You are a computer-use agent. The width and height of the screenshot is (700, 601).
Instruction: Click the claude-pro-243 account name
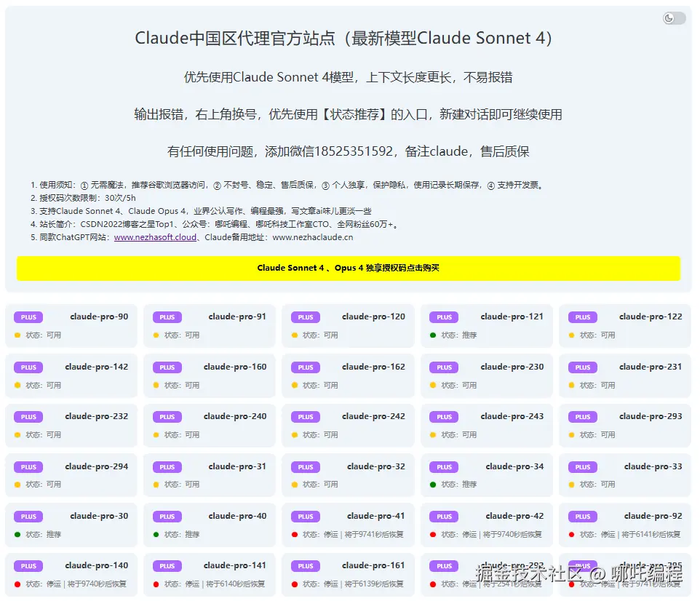point(512,416)
